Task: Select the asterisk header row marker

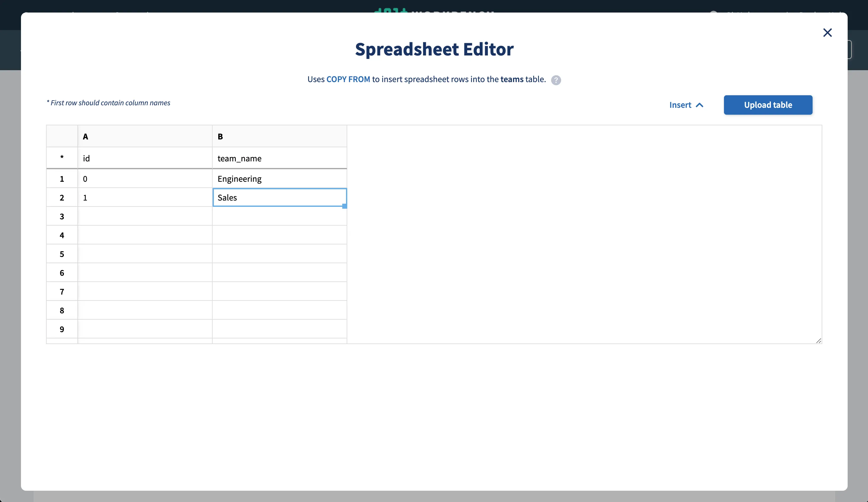Action: (x=62, y=158)
